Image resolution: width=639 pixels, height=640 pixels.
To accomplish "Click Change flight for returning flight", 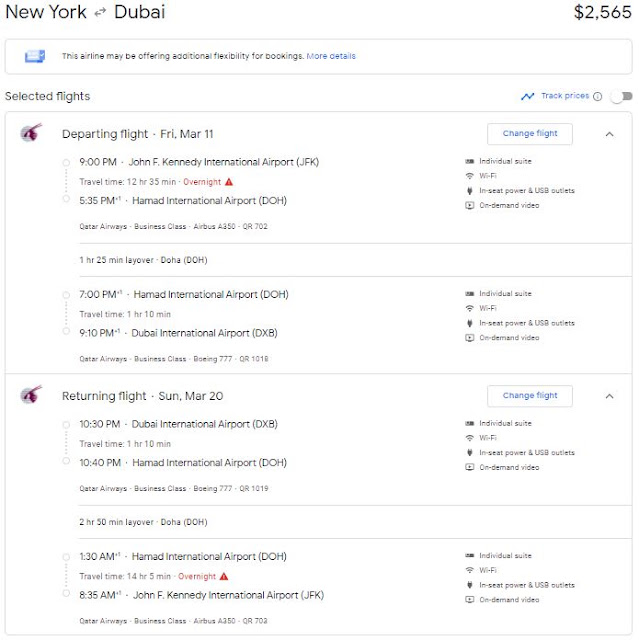I will click(530, 396).
